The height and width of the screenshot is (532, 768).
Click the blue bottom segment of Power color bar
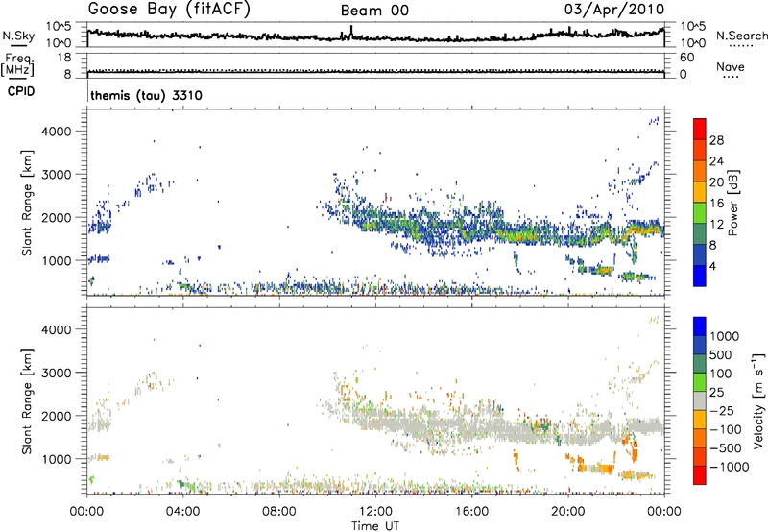700,276
